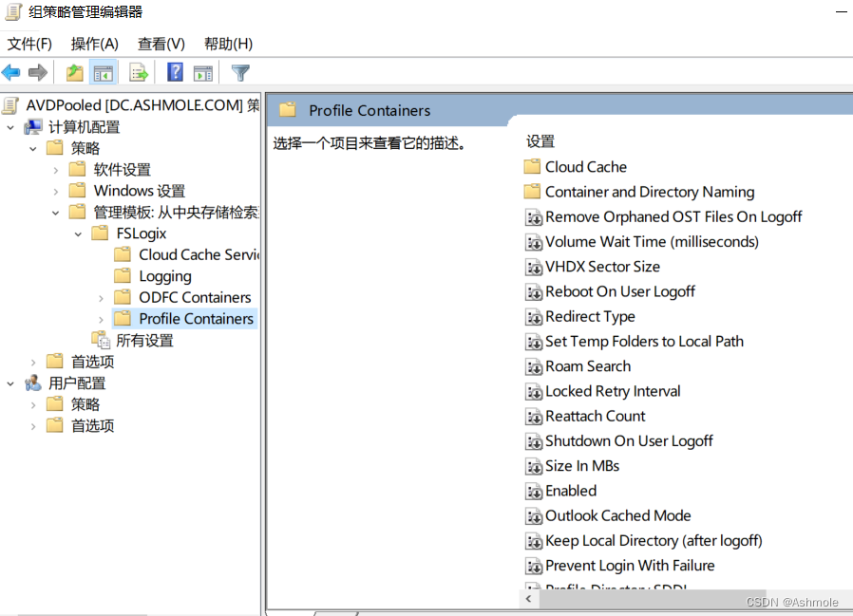Collapse the FSLogix tree node

coord(78,233)
